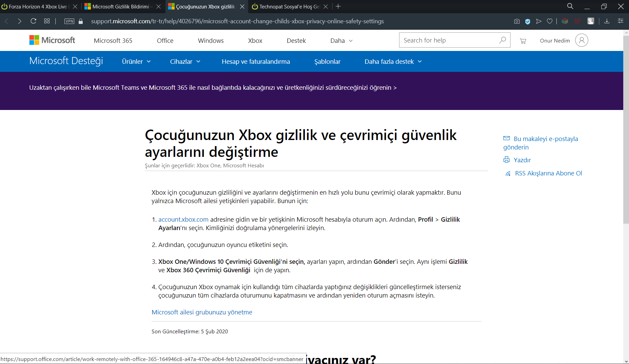This screenshot has width=629, height=364.
Task: Reload the current page
Action: (33, 21)
